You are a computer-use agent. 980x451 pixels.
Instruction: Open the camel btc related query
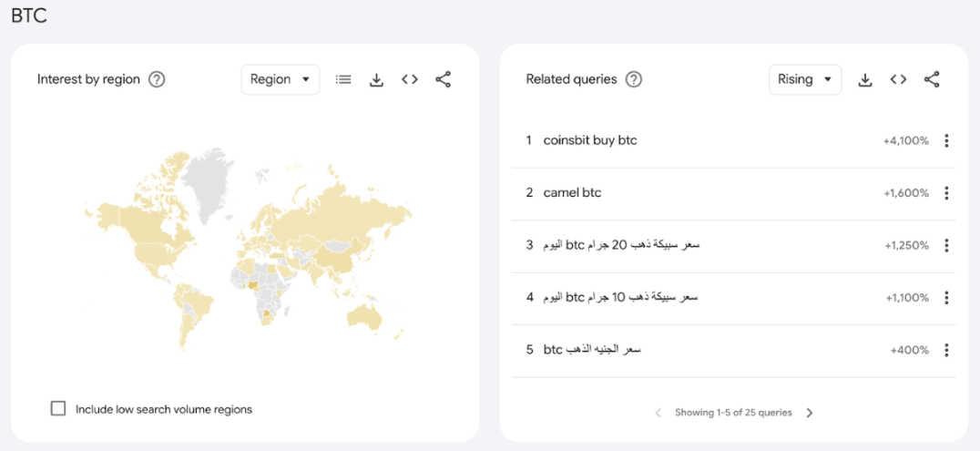coord(572,193)
